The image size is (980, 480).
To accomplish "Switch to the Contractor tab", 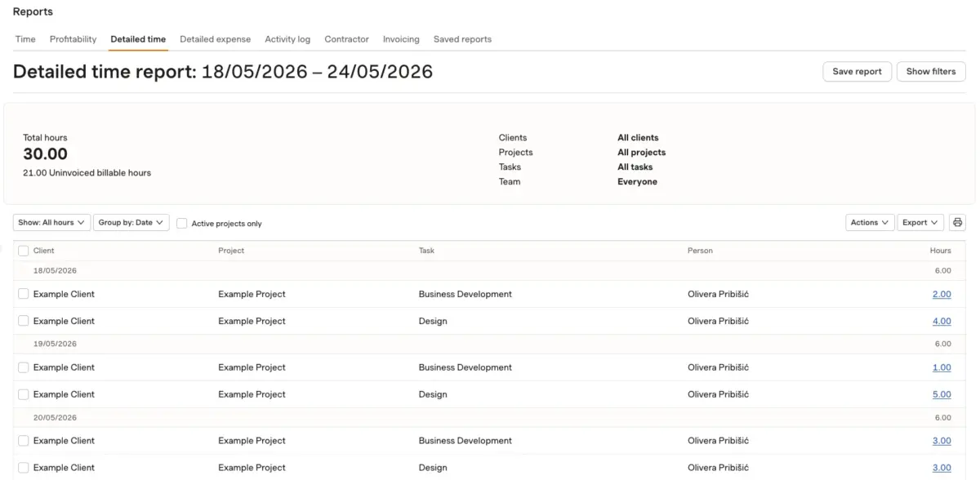I will point(346,39).
